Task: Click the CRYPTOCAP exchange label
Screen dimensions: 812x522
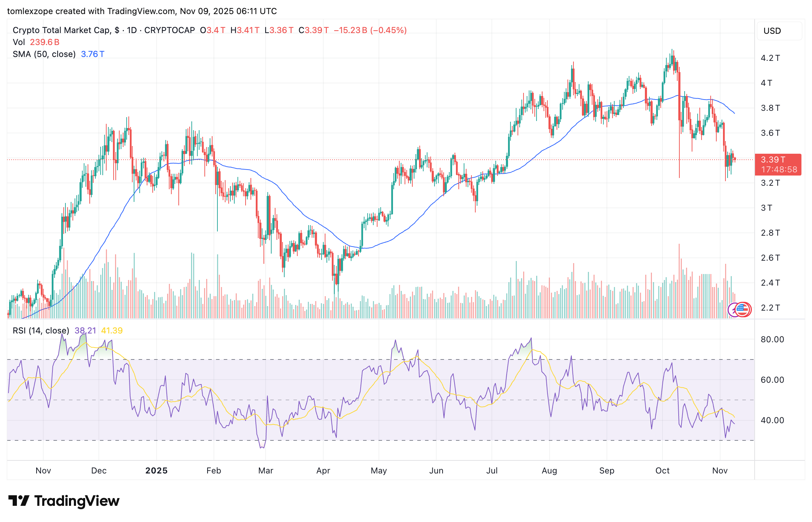Action: [169, 30]
